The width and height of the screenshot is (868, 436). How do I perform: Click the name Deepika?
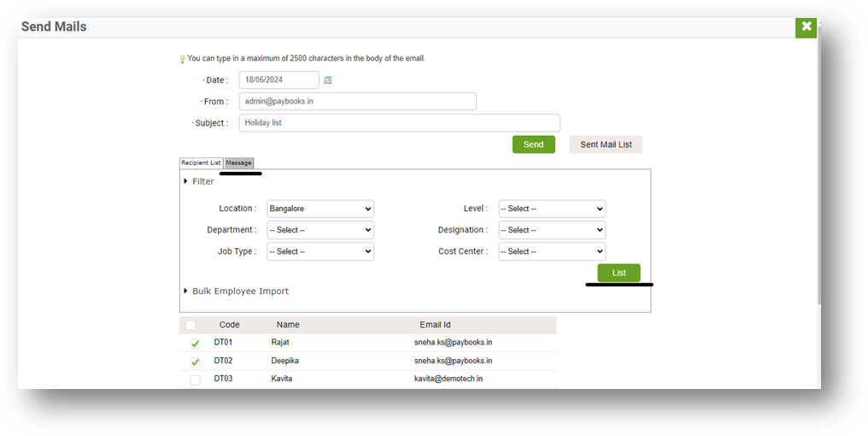[285, 361]
